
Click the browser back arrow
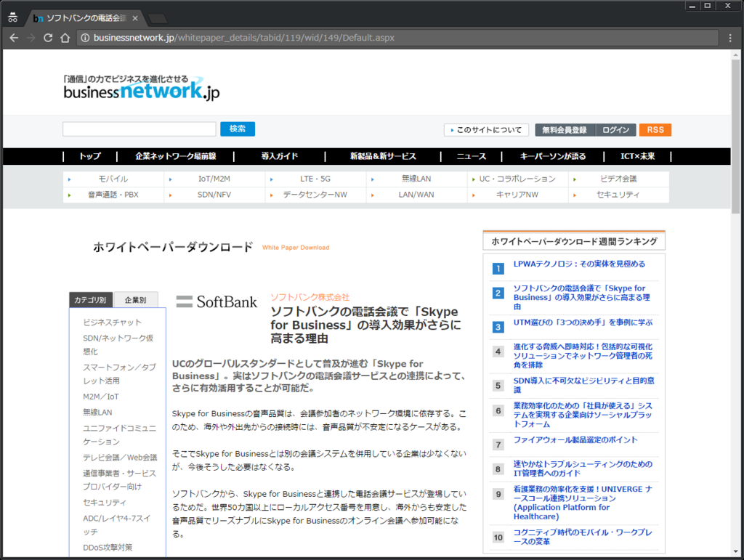(x=14, y=38)
